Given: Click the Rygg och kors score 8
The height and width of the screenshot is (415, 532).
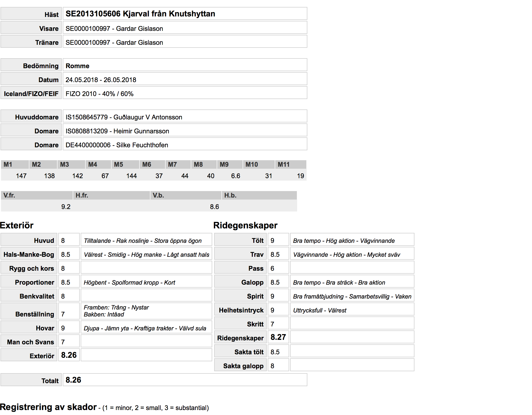Looking at the screenshot, I should [63, 268].
